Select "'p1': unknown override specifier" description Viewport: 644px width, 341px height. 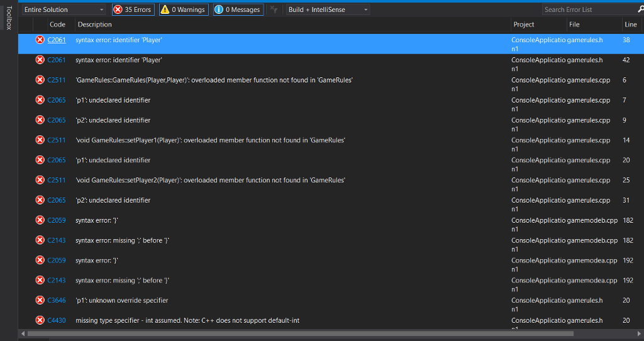(121, 300)
